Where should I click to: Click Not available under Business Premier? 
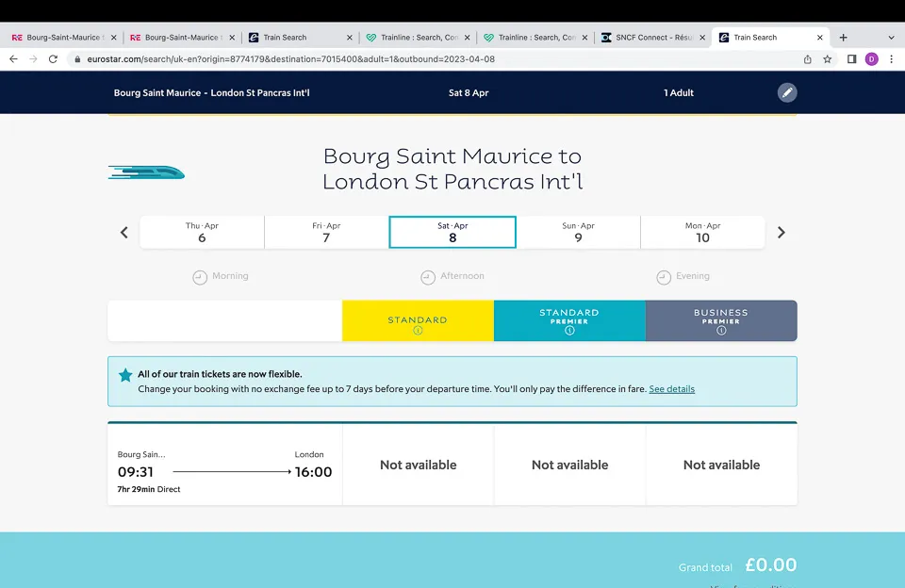click(x=721, y=465)
